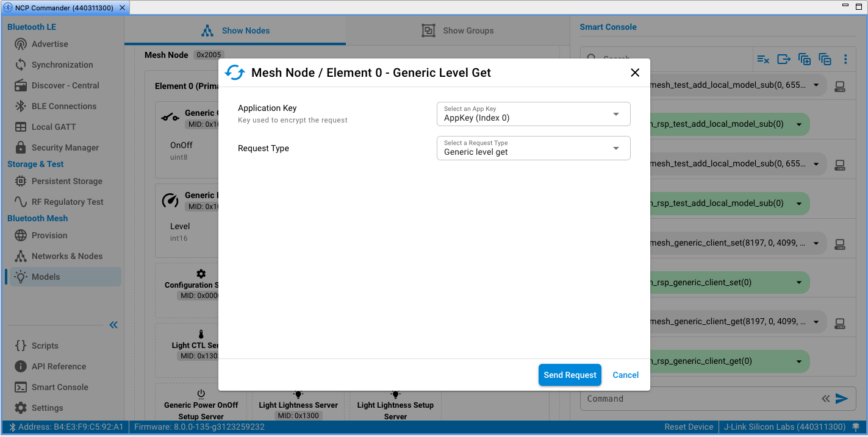Click the expand all entries icon
This screenshot has width=868, height=437.
[x=805, y=59]
